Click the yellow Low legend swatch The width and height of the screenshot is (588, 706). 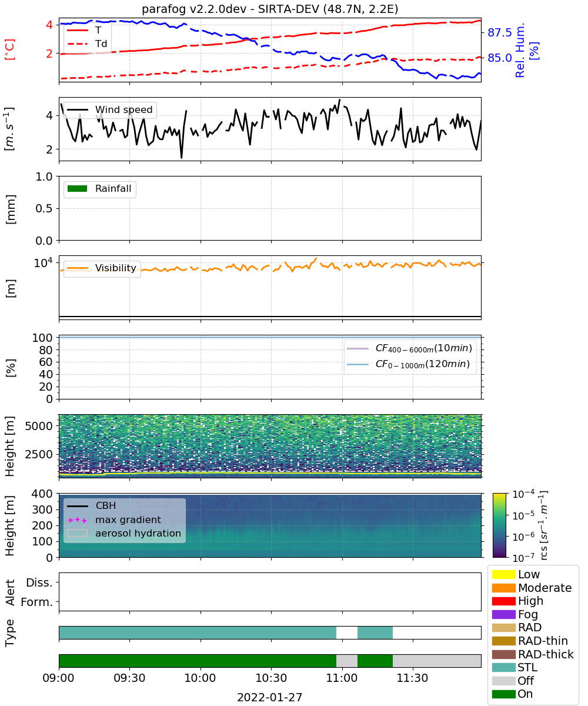[503, 574]
